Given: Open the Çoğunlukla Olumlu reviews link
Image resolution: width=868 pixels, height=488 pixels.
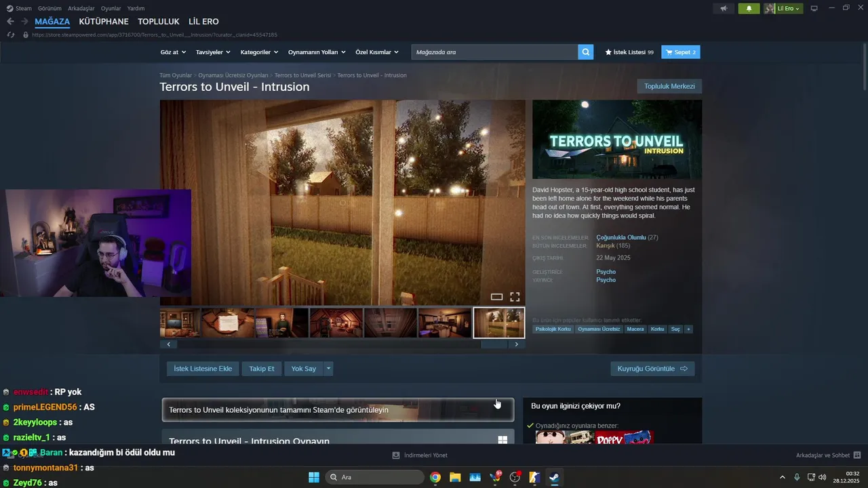Looking at the screenshot, I should (x=620, y=237).
